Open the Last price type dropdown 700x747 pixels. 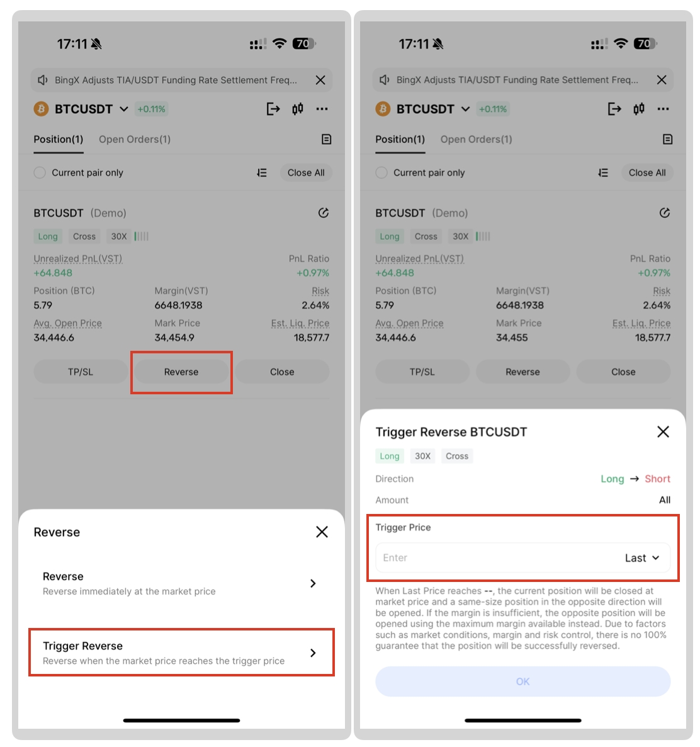coord(642,558)
